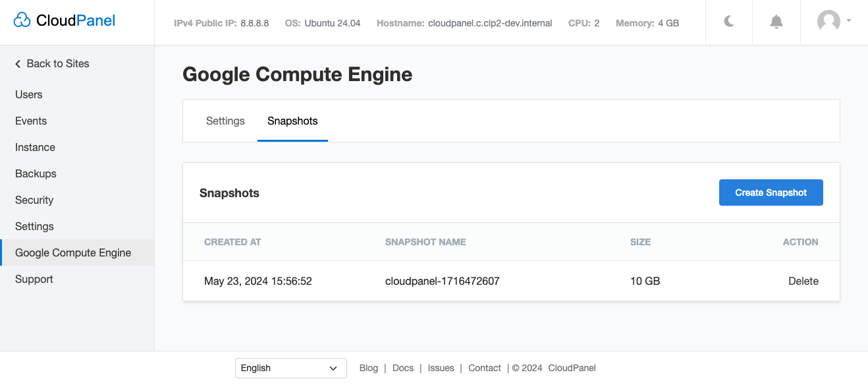Select the Snapshots tab
Image resolution: width=868 pixels, height=385 pixels.
pyautogui.click(x=292, y=121)
